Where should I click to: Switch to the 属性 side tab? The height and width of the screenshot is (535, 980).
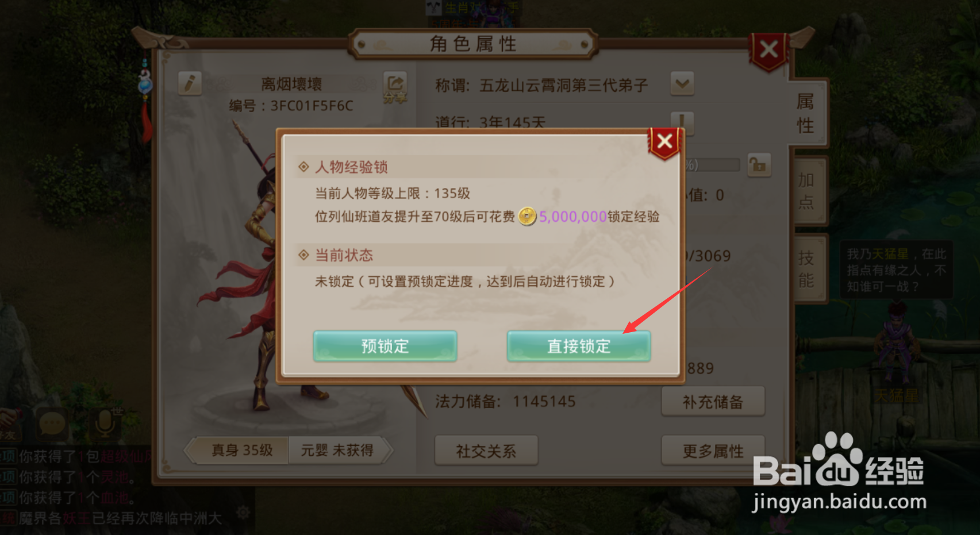pos(806,113)
